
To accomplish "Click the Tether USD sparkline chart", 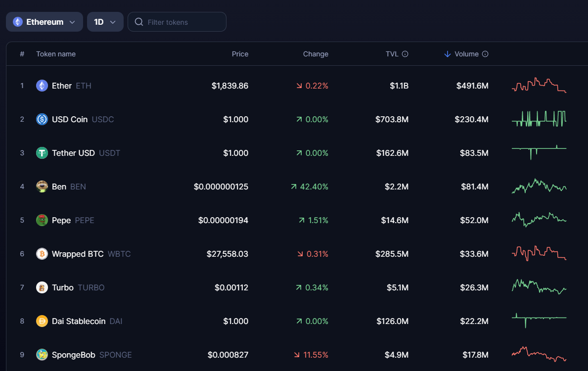I will pyautogui.click(x=539, y=152).
